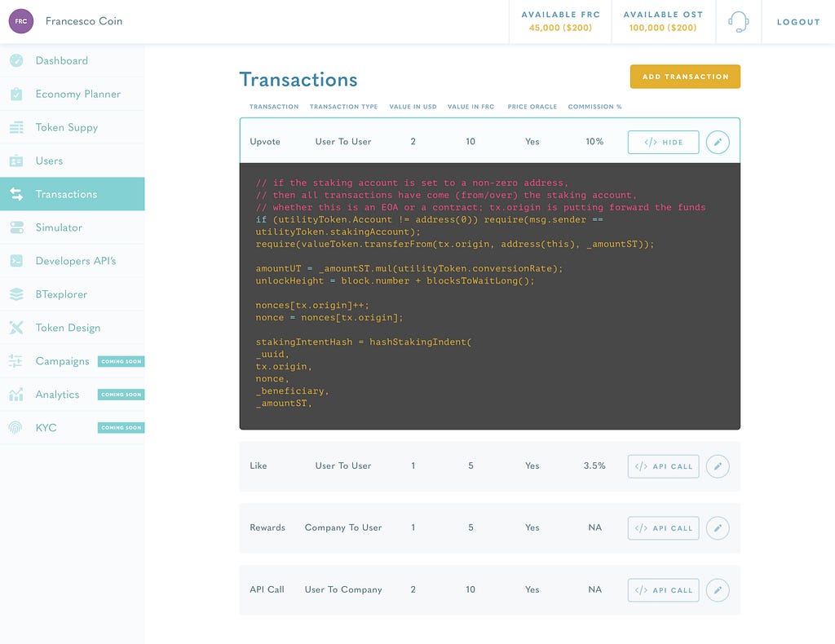Screen dimensions: 835x644
Task: Edit the Rewards transaction with pencil icon
Action: pyautogui.click(x=718, y=528)
